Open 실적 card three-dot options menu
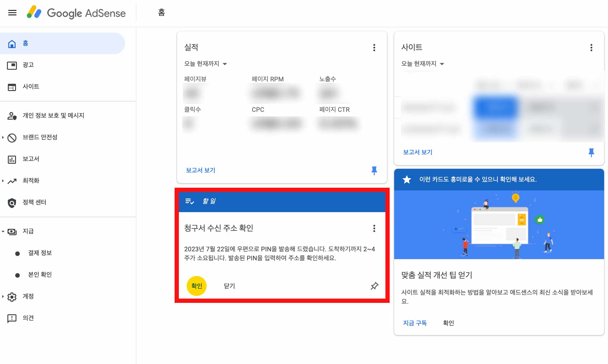Viewport: 608px width, 364px height. coord(374,48)
